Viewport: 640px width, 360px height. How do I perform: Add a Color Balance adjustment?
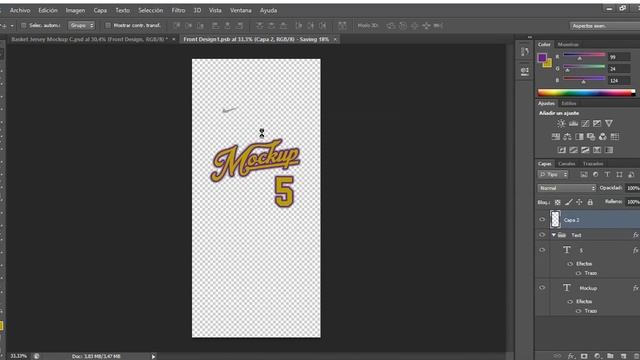(x=567, y=137)
